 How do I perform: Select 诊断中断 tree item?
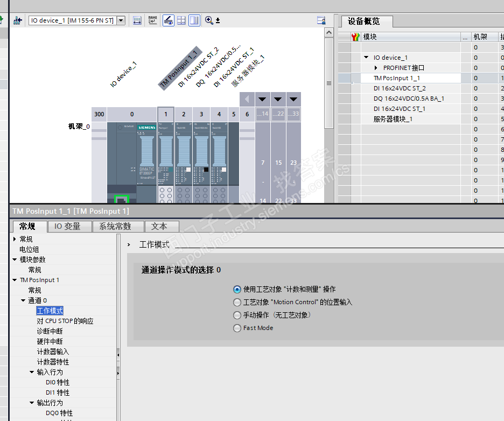point(50,331)
